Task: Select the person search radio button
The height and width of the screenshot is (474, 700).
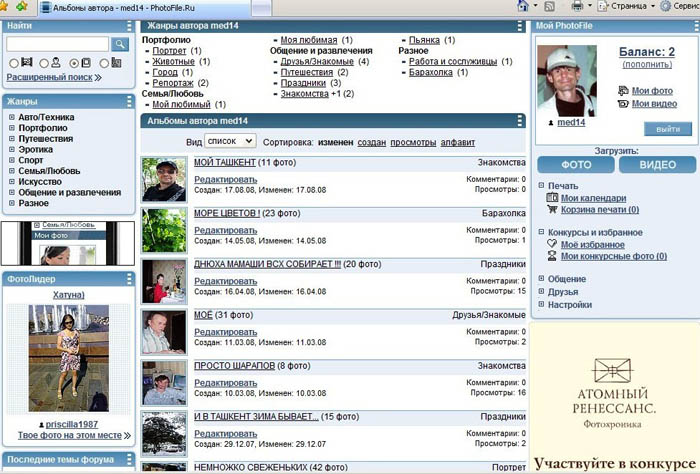Action: (x=42, y=63)
